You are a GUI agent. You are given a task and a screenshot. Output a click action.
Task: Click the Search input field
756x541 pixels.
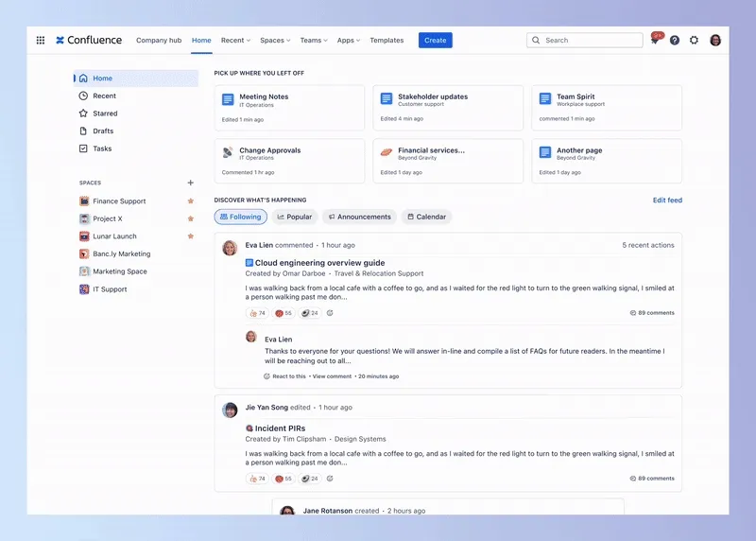[x=585, y=40]
